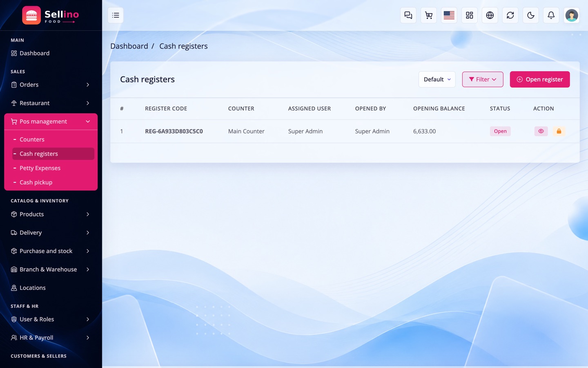The width and height of the screenshot is (588, 368).
Task: Open Locations in the sidebar
Action: [x=51, y=288]
